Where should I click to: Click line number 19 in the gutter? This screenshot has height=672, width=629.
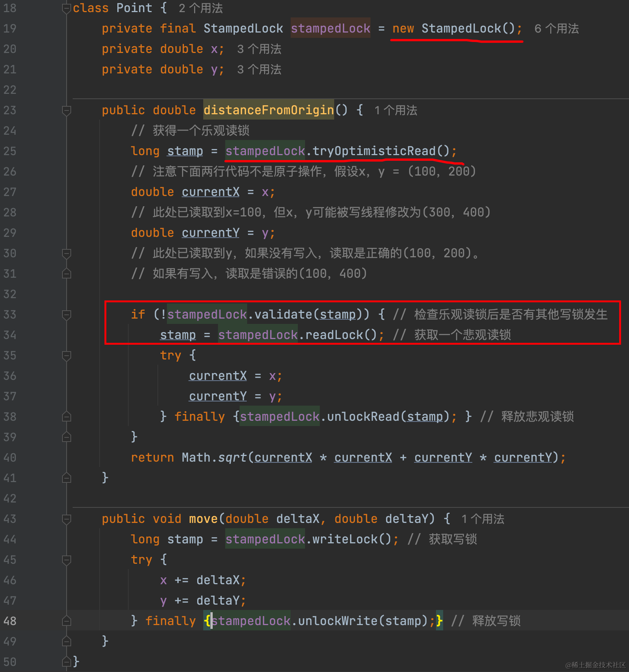[10, 28]
